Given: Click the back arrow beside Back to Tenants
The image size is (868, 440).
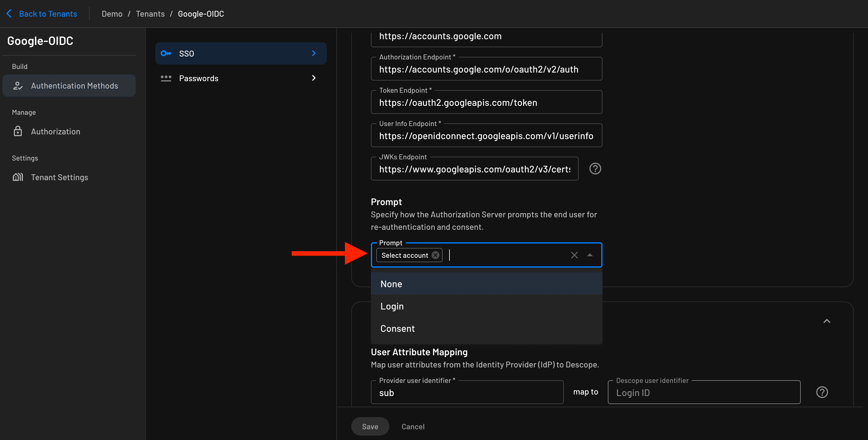Looking at the screenshot, I should pyautogui.click(x=9, y=13).
